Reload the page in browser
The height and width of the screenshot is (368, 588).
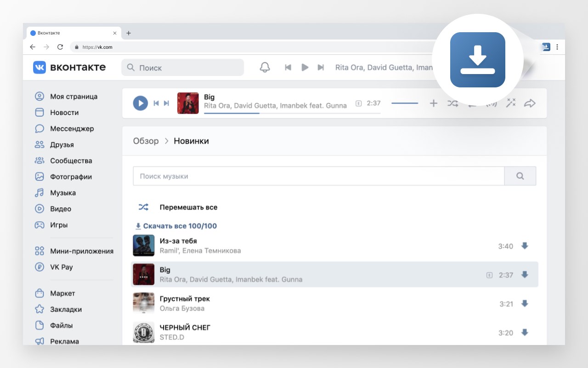point(60,47)
